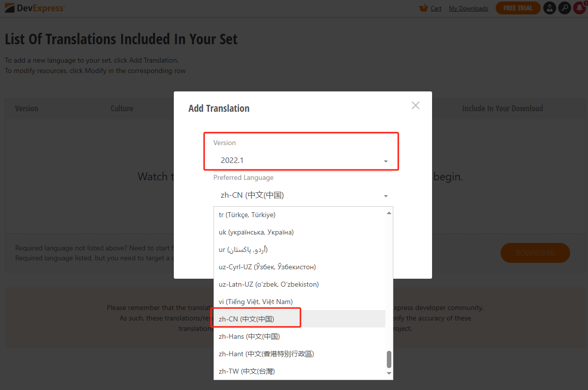Open the shopping cart icon

point(424,8)
